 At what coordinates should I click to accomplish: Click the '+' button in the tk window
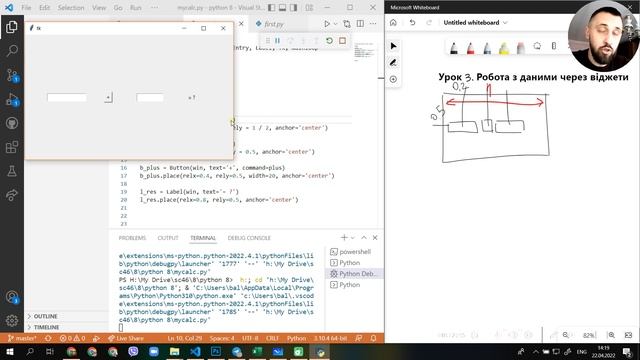click(x=108, y=98)
